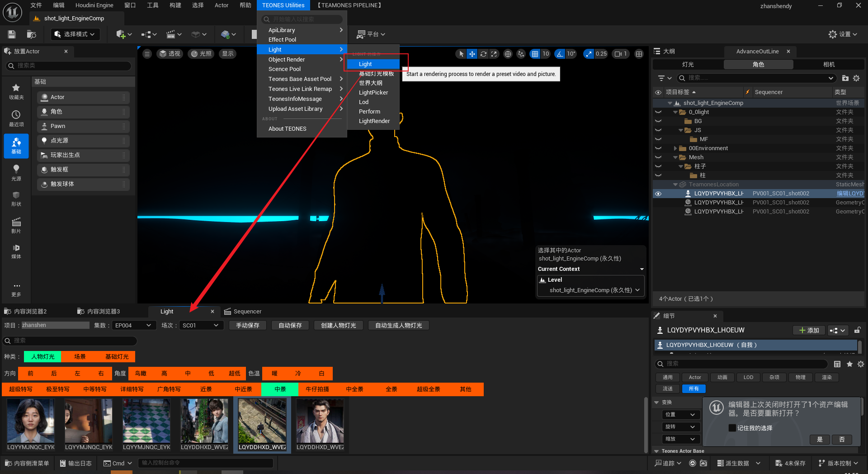Click the viewport hamburger options icon
Screen dimensions: 868x474
coord(147,54)
